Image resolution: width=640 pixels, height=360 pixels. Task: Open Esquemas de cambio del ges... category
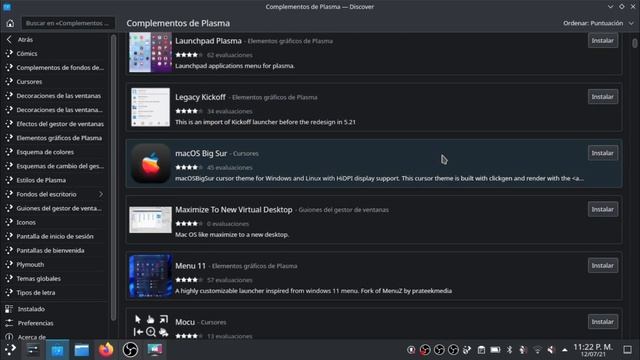[55, 166]
